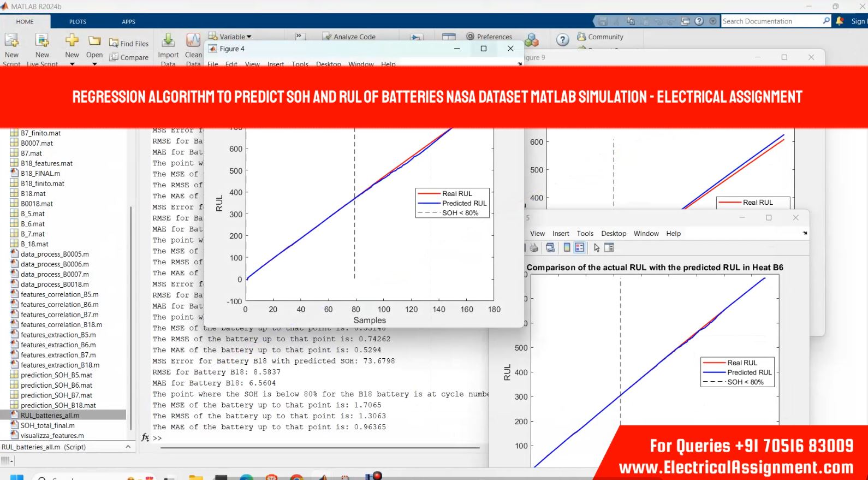Viewport: 868px width, 480px height.
Task: Open the Desktop menu in the B6 figure
Action: click(614, 233)
